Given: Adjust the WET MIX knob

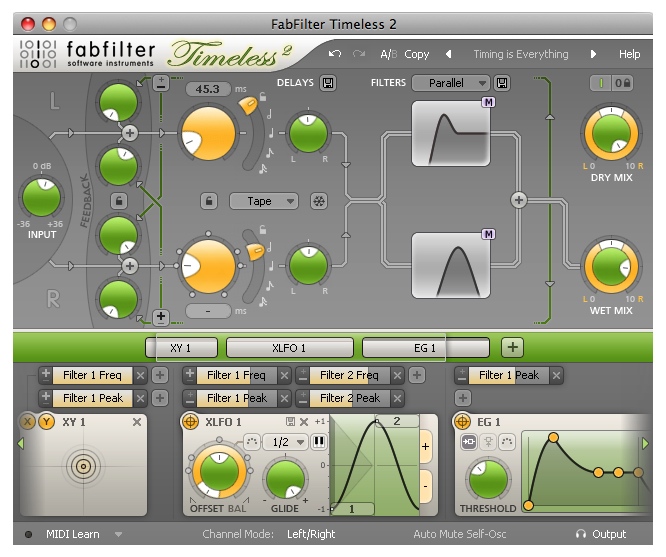Looking at the screenshot, I should click(611, 267).
